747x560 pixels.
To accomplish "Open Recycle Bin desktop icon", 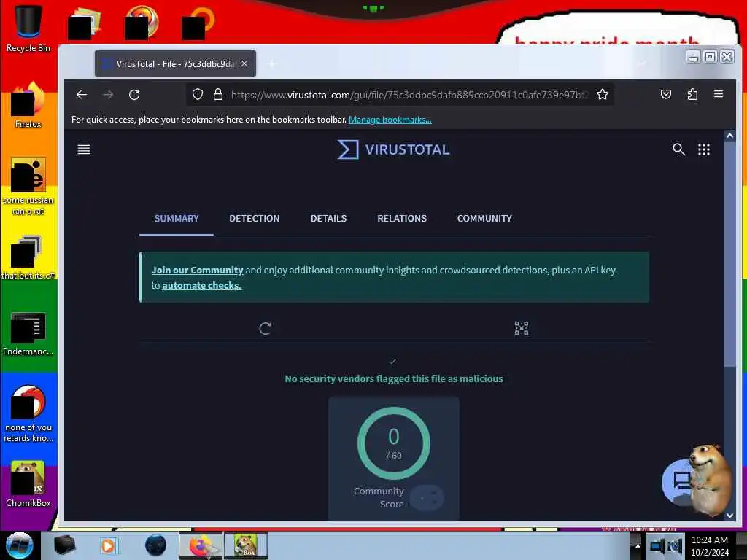I will pos(28,28).
